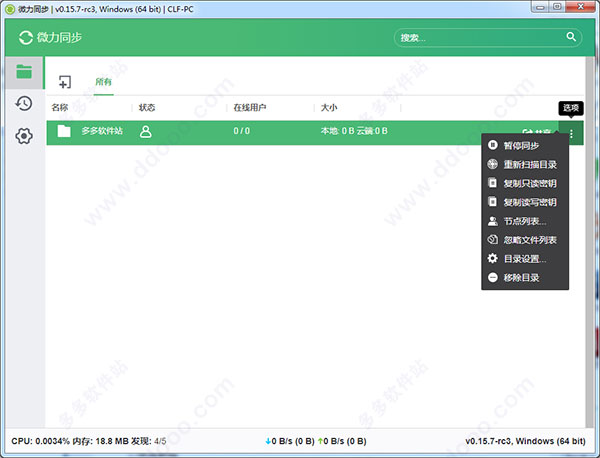Select 移除目录 menu entry
Screen dimensions: 600x458
pos(525,278)
